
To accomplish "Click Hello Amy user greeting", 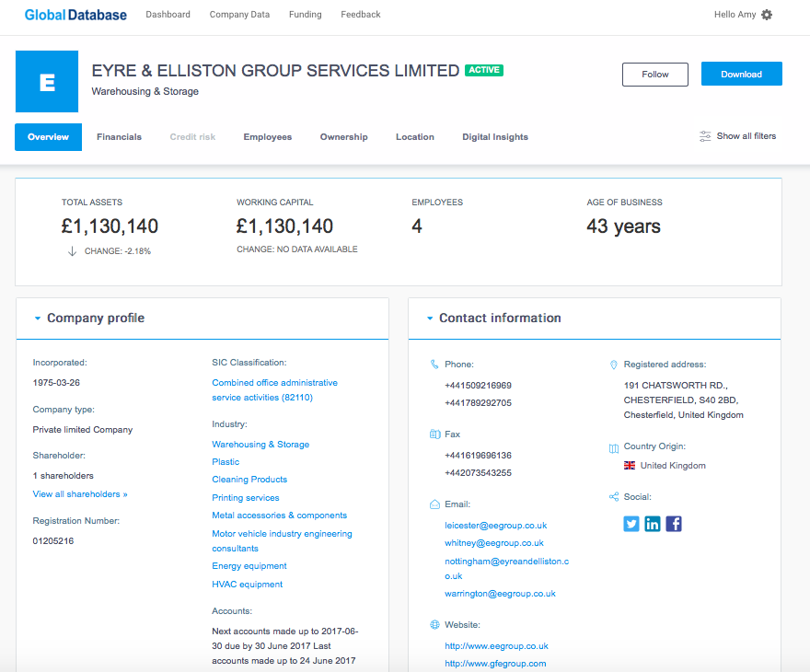I will click(x=735, y=15).
